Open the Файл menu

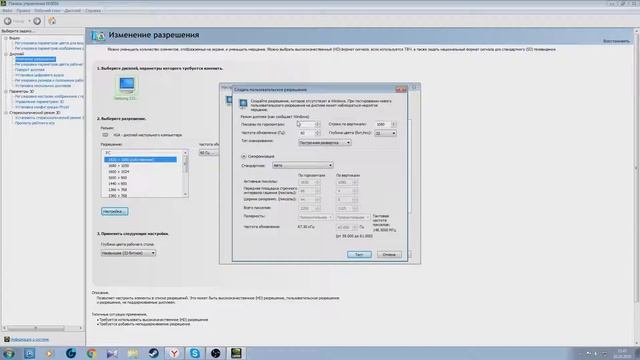tap(7, 11)
